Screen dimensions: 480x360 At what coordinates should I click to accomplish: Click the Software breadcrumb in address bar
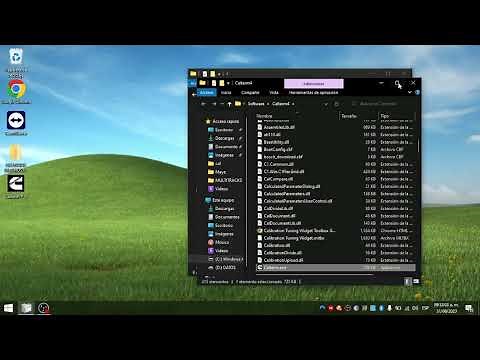[256, 104]
